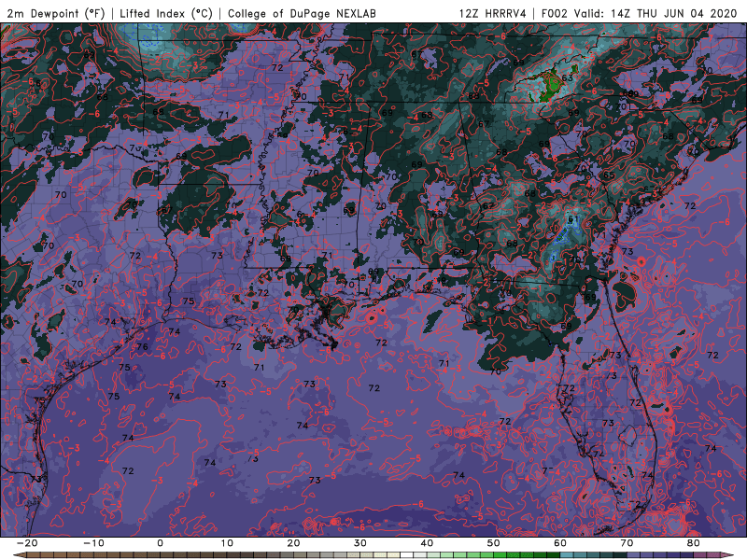Click the 80 tick label on the color scale

pyautogui.click(x=694, y=543)
